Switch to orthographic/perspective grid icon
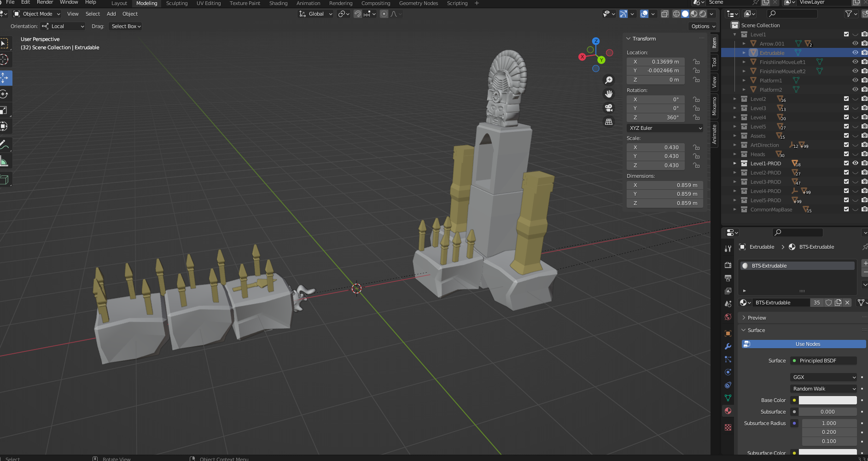Screen dimensions: 868x461 click(x=609, y=122)
